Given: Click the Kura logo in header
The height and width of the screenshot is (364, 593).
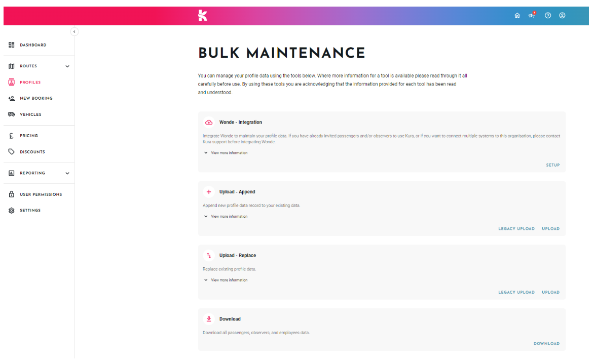Looking at the screenshot, I should (203, 16).
